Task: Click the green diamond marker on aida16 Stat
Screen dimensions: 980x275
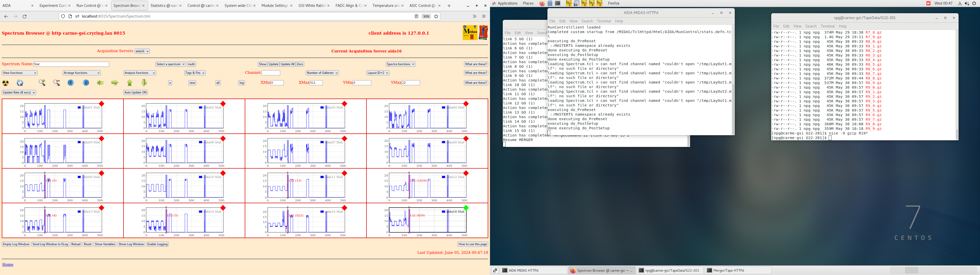Action: (466, 208)
